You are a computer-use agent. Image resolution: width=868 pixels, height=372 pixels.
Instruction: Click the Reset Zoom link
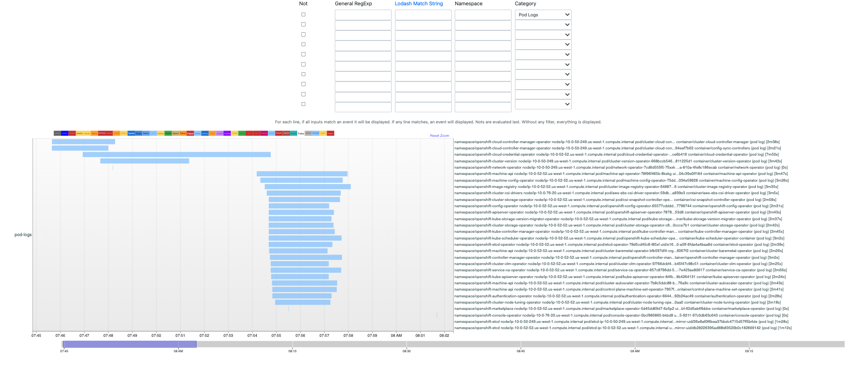(439, 136)
